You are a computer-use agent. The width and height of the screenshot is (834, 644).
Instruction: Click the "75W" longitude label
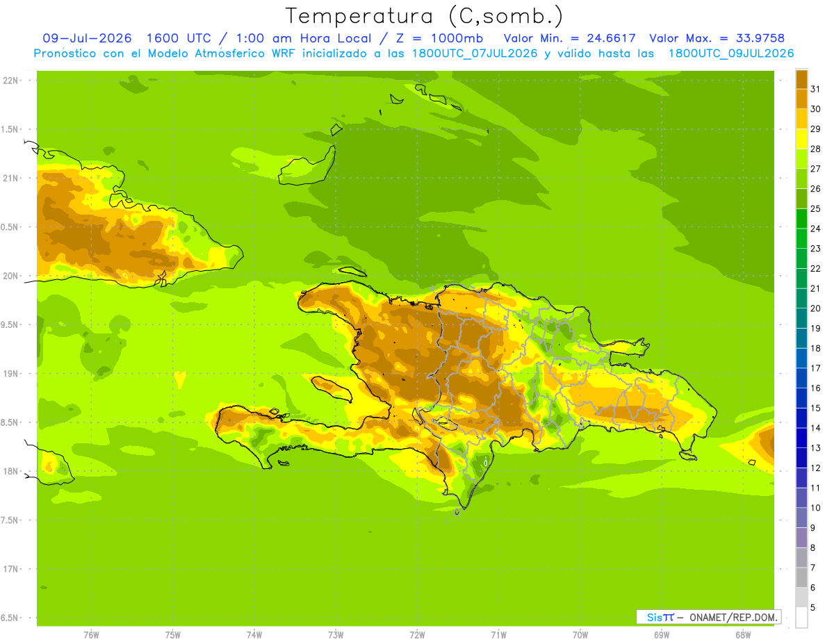(x=173, y=634)
